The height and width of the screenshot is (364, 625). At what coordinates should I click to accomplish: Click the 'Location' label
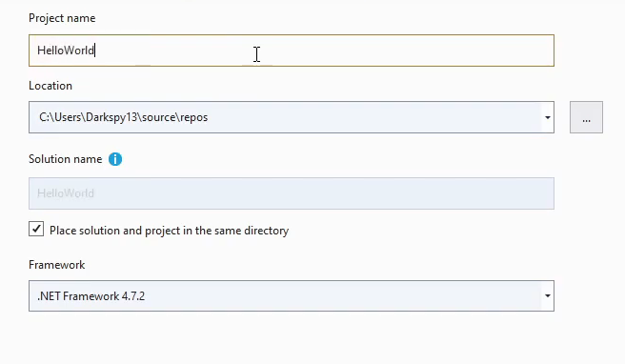click(50, 86)
